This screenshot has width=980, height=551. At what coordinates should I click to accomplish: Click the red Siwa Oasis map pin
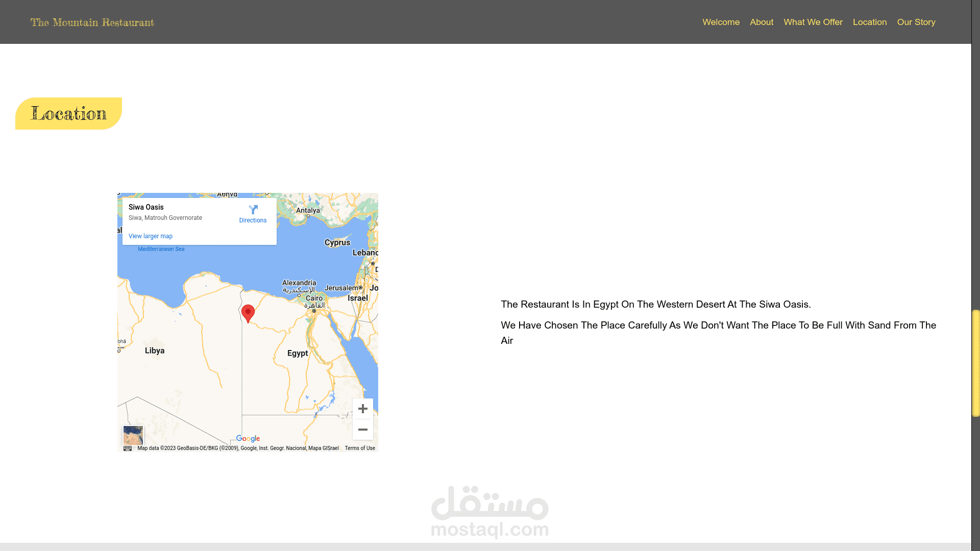pos(248,313)
